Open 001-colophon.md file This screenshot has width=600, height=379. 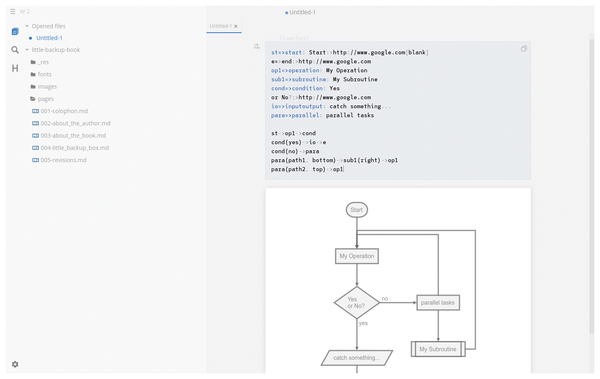[64, 111]
